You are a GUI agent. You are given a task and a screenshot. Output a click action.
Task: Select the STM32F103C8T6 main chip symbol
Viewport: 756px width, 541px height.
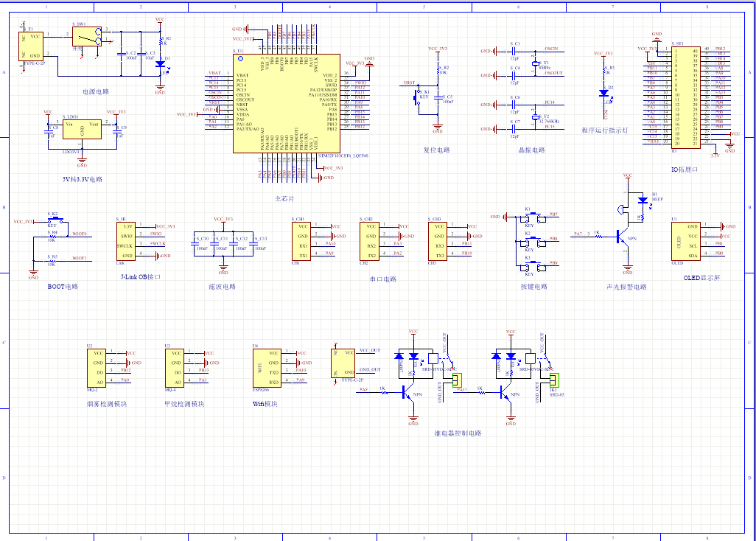[287, 104]
